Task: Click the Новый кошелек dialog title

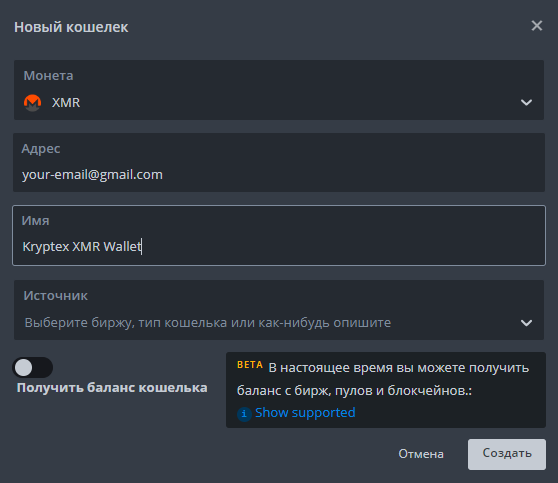Action: coord(71,27)
